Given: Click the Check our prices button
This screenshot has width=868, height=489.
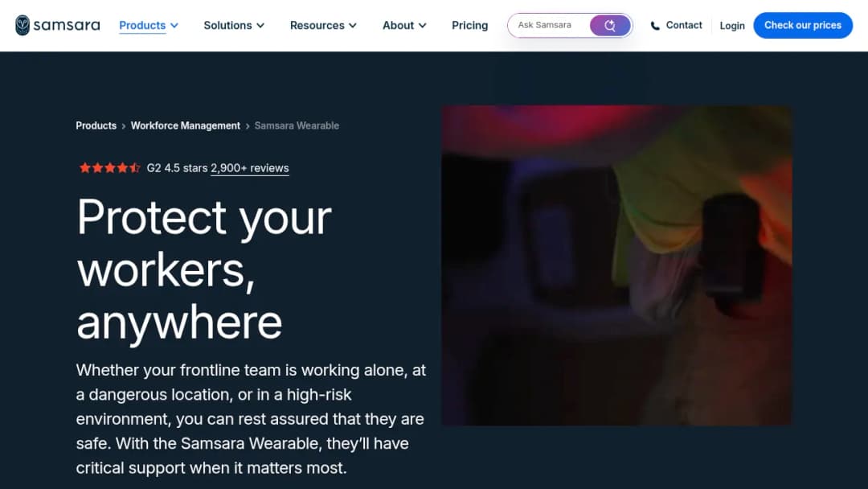Looking at the screenshot, I should click(803, 26).
